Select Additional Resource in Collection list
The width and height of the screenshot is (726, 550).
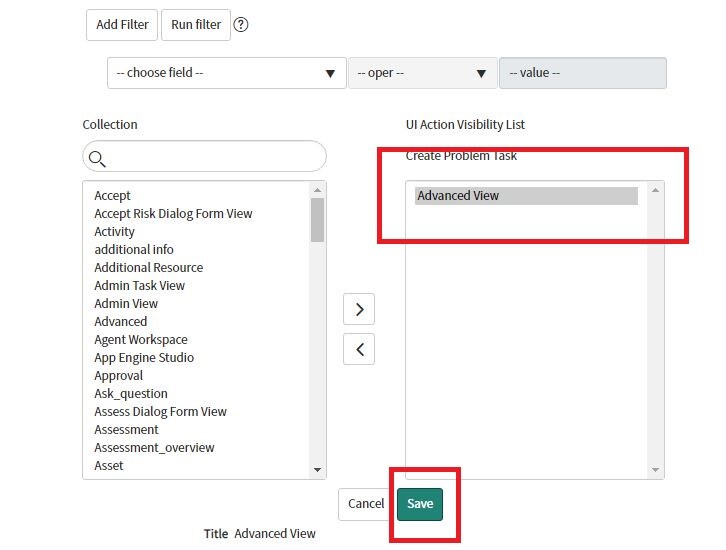149,268
